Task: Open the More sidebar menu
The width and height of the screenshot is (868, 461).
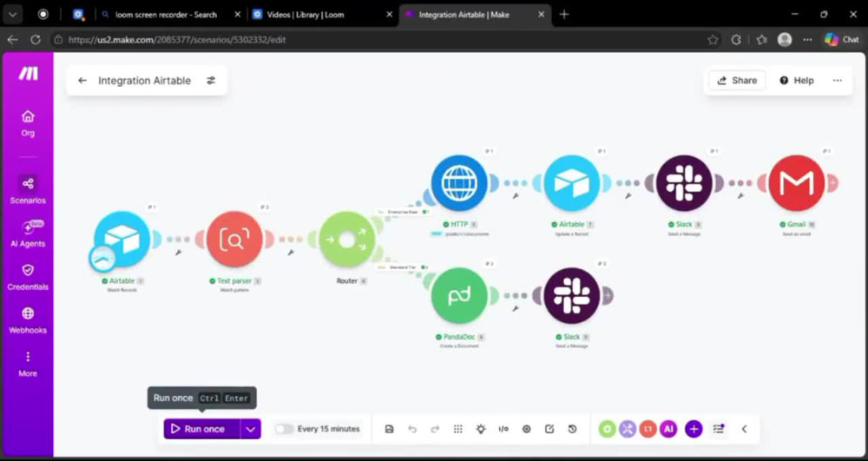Action: point(28,363)
